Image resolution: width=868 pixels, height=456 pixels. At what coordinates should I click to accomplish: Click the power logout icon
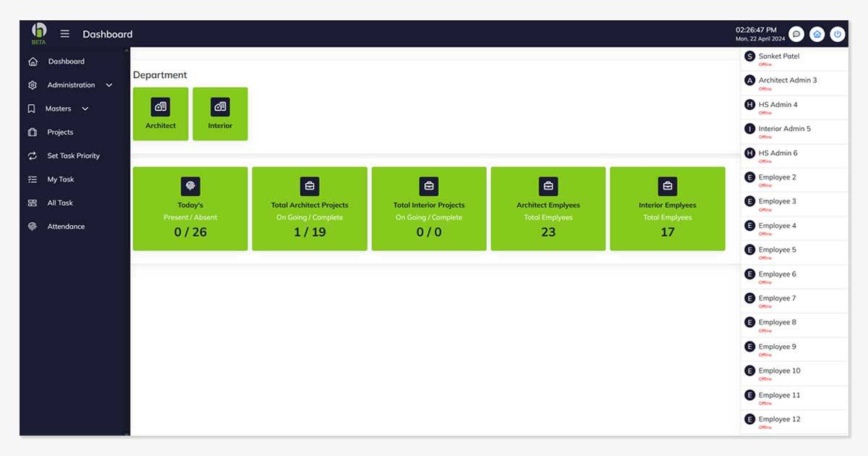[837, 34]
